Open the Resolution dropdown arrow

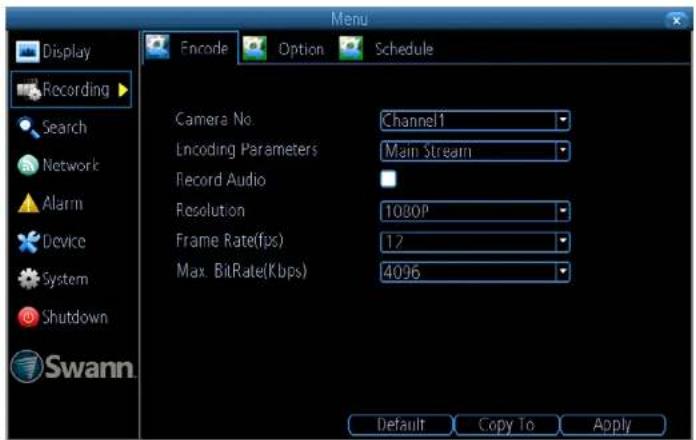tap(562, 211)
